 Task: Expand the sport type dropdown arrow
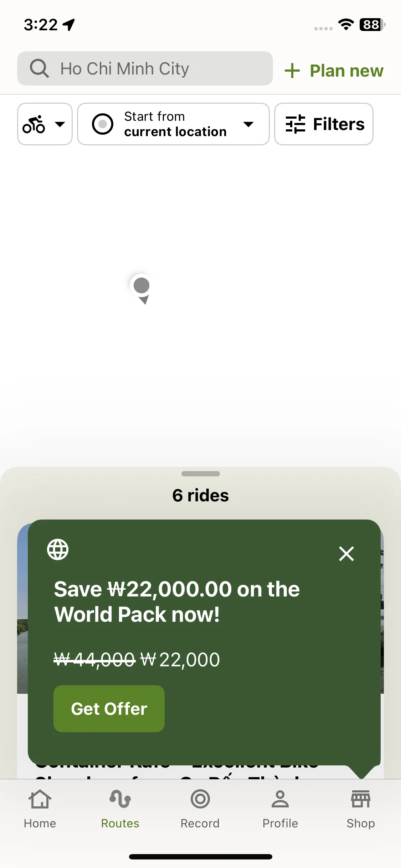[x=60, y=124]
